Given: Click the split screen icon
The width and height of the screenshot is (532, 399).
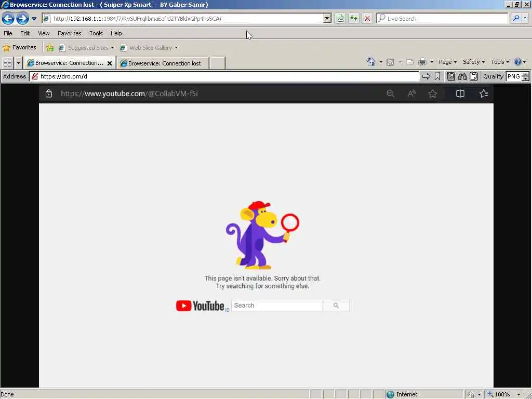Looking at the screenshot, I should 460,94.
